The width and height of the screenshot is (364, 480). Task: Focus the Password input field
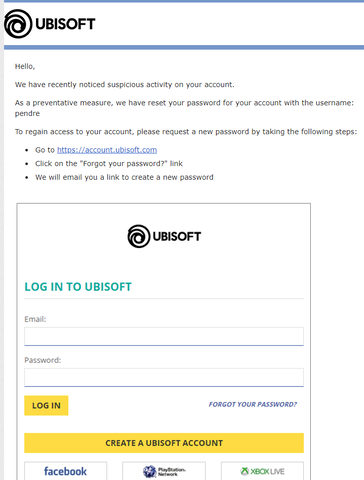(164, 377)
